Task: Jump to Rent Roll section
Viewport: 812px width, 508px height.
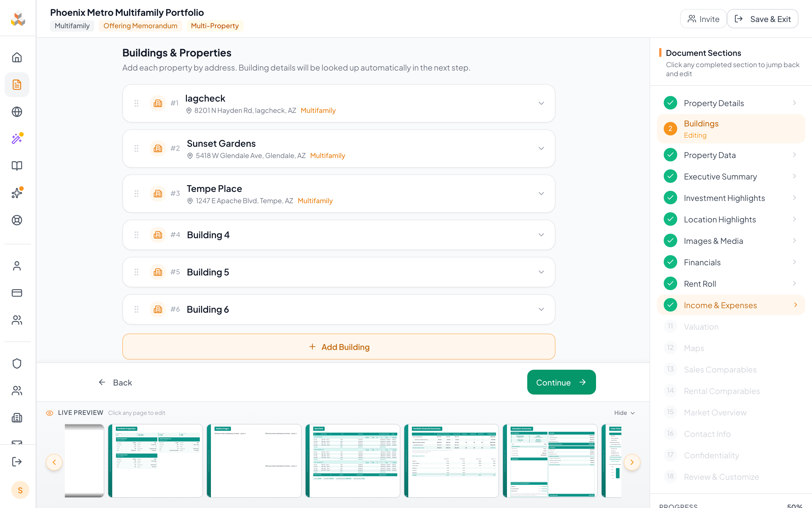Action: point(731,284)
